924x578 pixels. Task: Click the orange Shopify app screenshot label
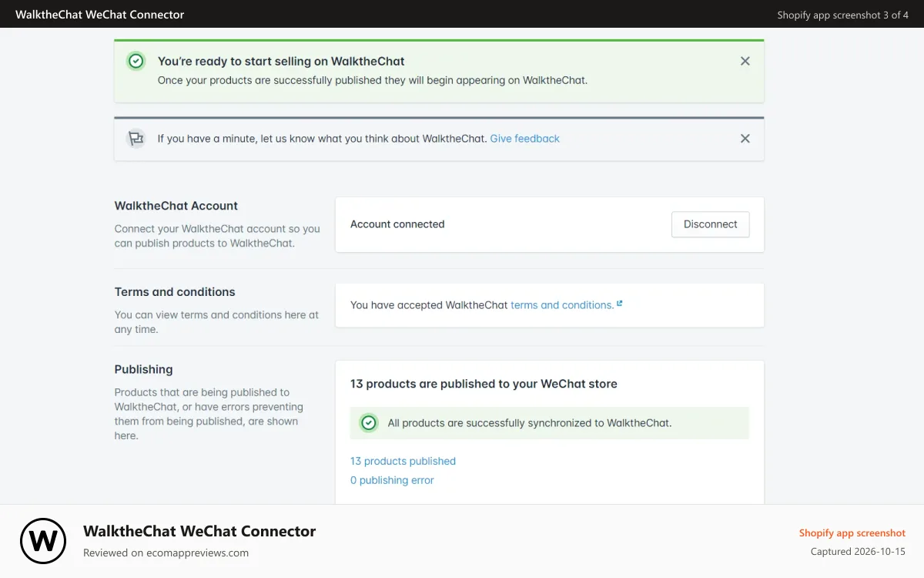(x=852, y=533)
